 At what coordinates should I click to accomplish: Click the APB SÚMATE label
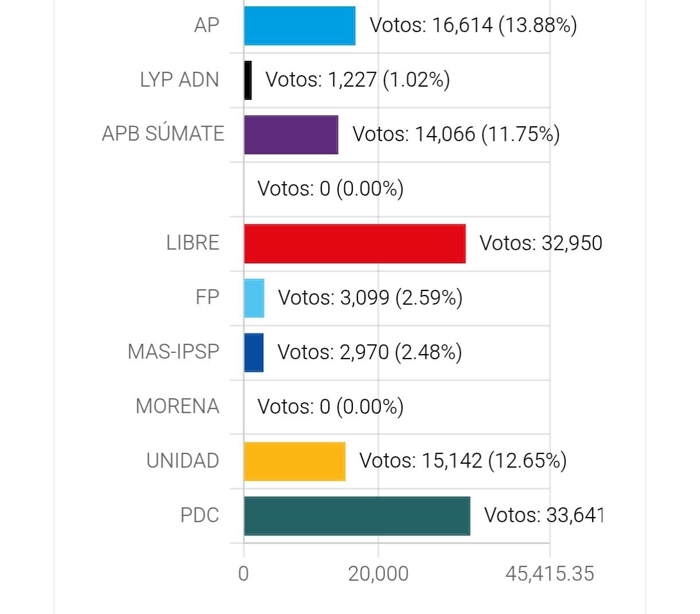[163, 133]
